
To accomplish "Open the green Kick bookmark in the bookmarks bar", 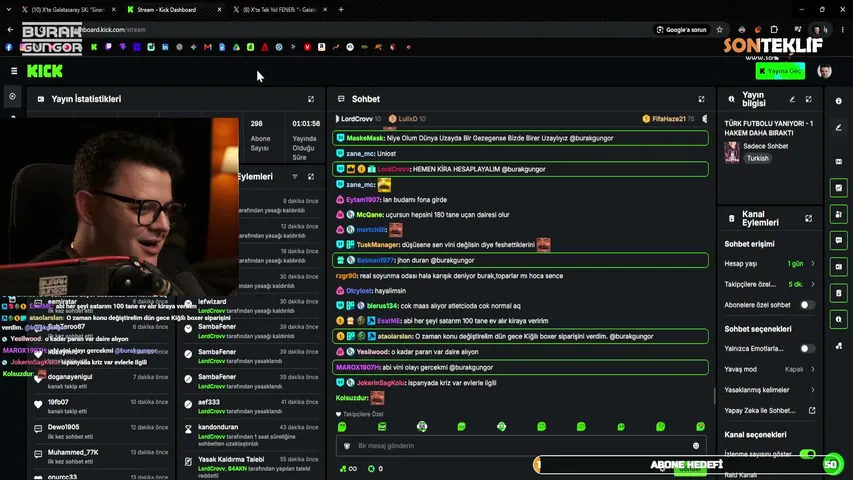I will (x=94, y=47).
